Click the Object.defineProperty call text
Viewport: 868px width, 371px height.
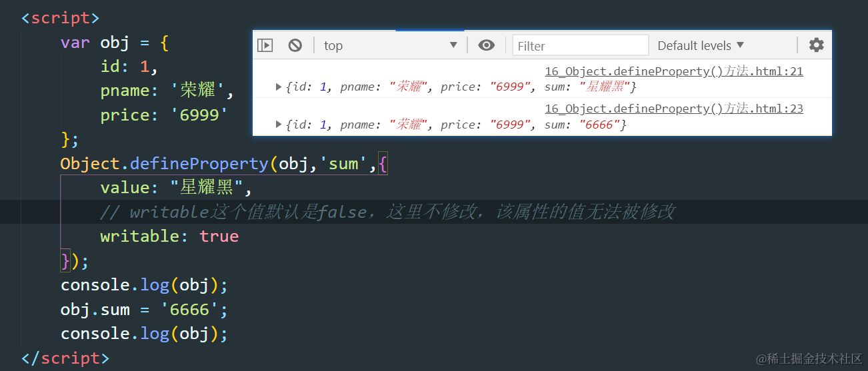pyautogui.click(x=224, y=163)
